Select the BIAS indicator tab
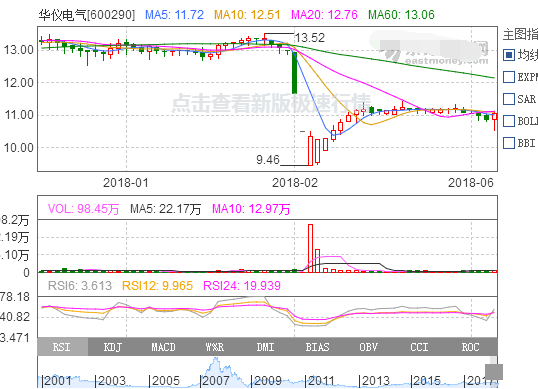The width and height of the screenshot is (538, 389). point(317,347)
